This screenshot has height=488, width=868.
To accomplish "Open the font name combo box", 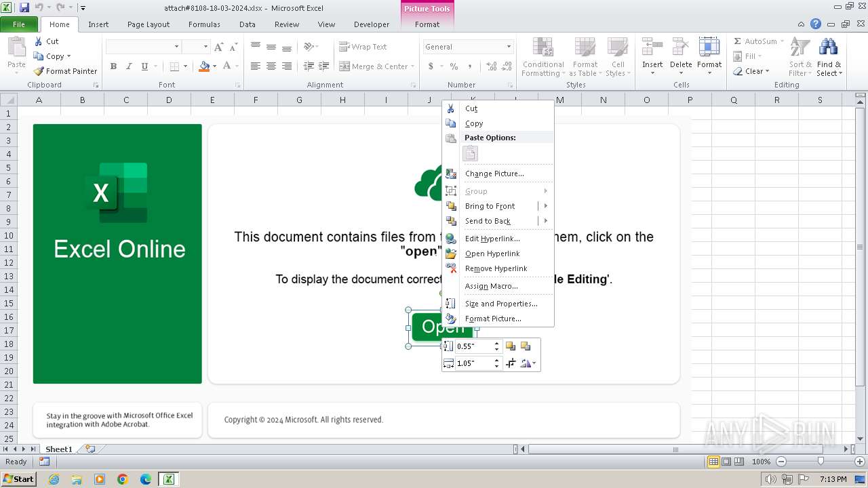I will pyautogui.click(x=143, y=47).
